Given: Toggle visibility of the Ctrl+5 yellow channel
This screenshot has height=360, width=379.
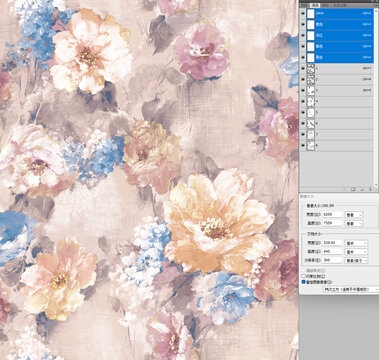Looking at the screenshot, I should point(303,47).
